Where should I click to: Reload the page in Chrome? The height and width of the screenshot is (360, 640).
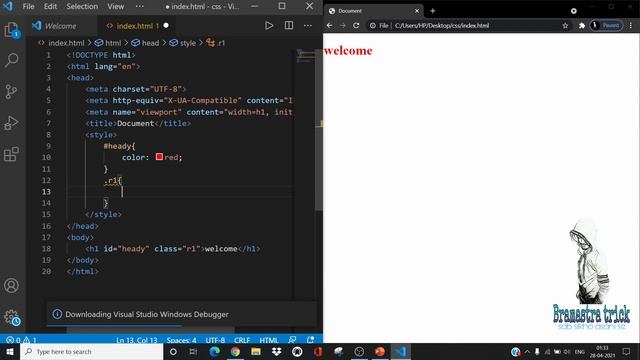tap(356, 25)
